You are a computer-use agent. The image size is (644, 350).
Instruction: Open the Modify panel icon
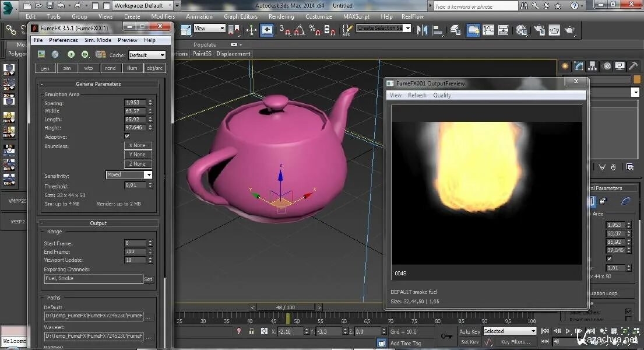579,66
